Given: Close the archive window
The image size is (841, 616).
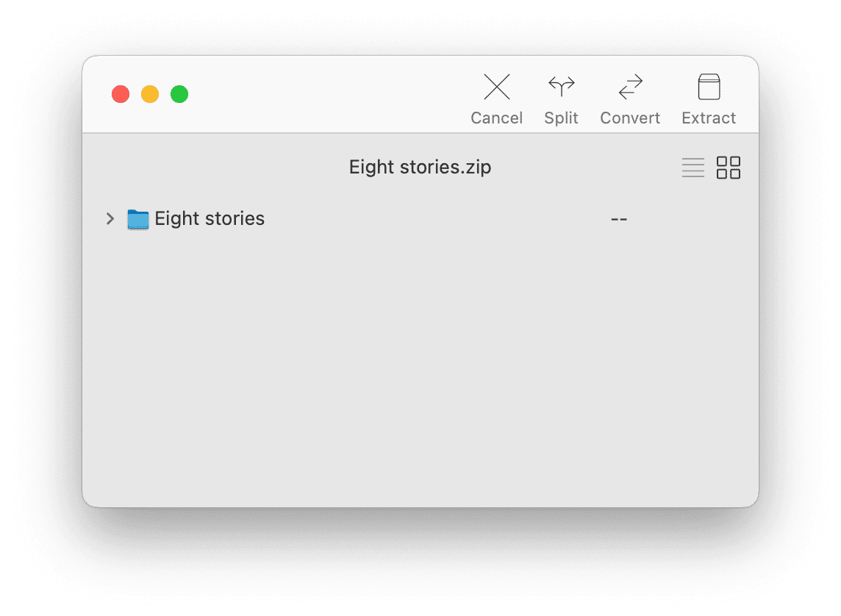Looking at the screenshot, I should [121, 94].
